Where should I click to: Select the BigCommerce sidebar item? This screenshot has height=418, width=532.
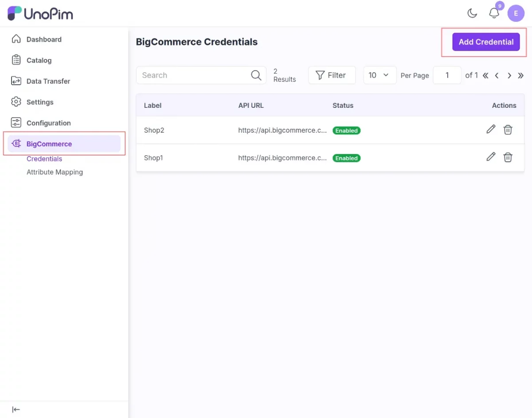(x=48, y=144)
